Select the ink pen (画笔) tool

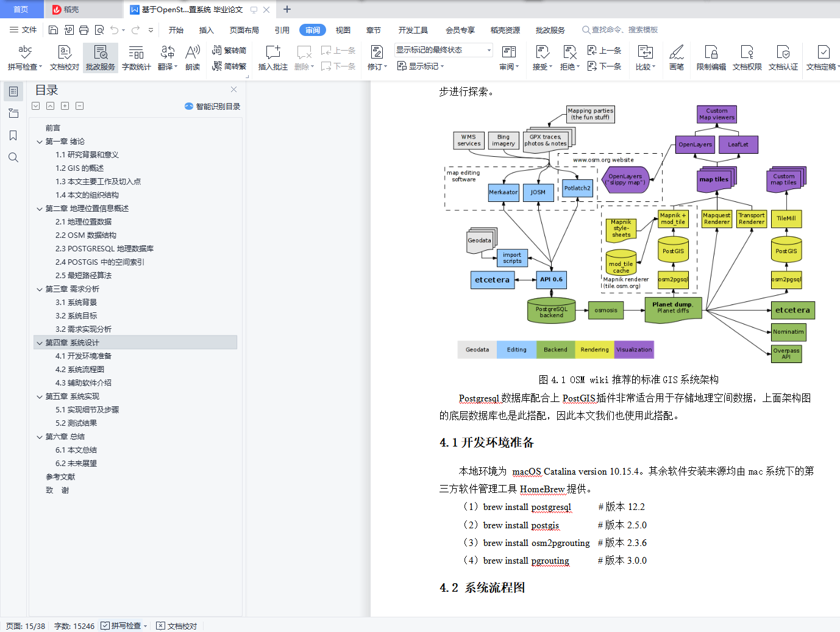coord(677,58)
